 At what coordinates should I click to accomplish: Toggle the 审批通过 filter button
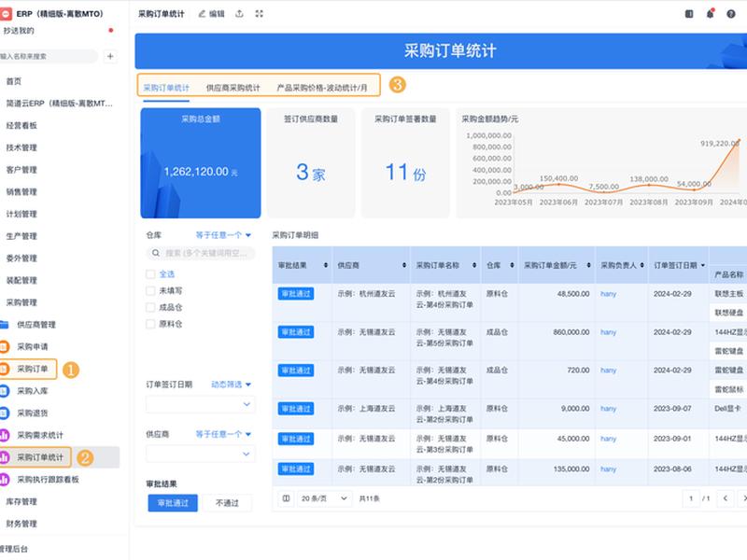[173, 503]
